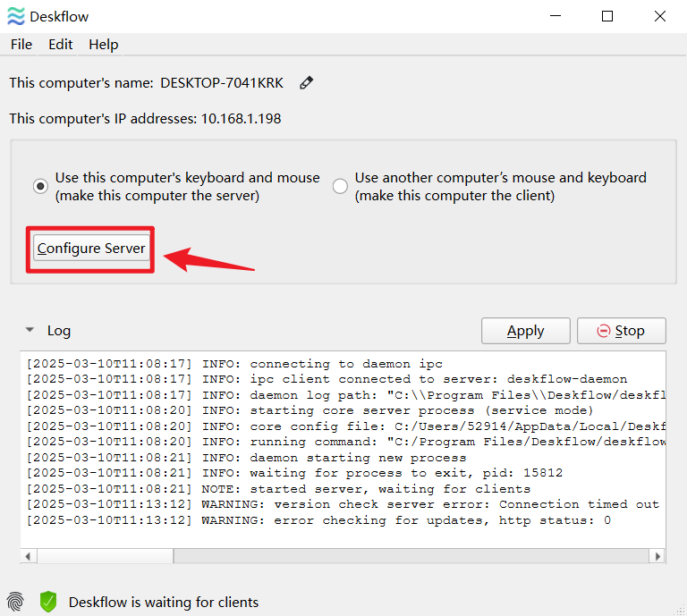
Task: Click log line 'daemon log path'
Action: 346,395
